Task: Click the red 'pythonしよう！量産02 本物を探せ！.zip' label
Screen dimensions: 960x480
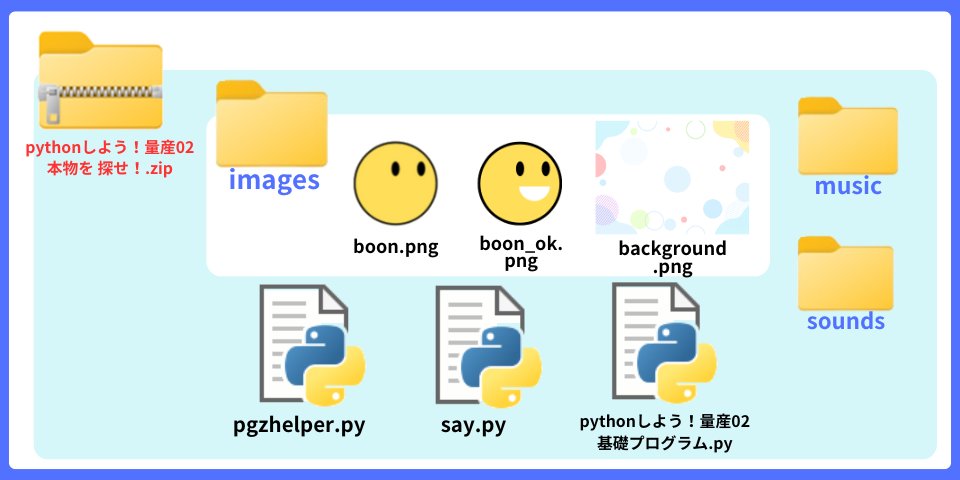Action: coord(109,158)
